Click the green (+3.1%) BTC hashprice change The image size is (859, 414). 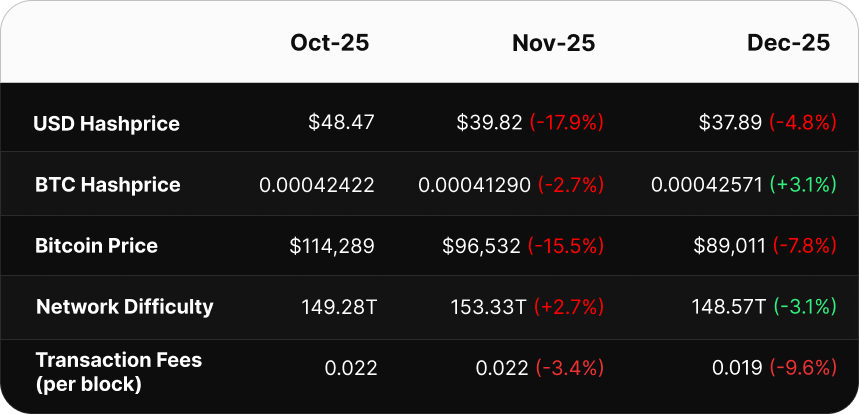[803, 185]
